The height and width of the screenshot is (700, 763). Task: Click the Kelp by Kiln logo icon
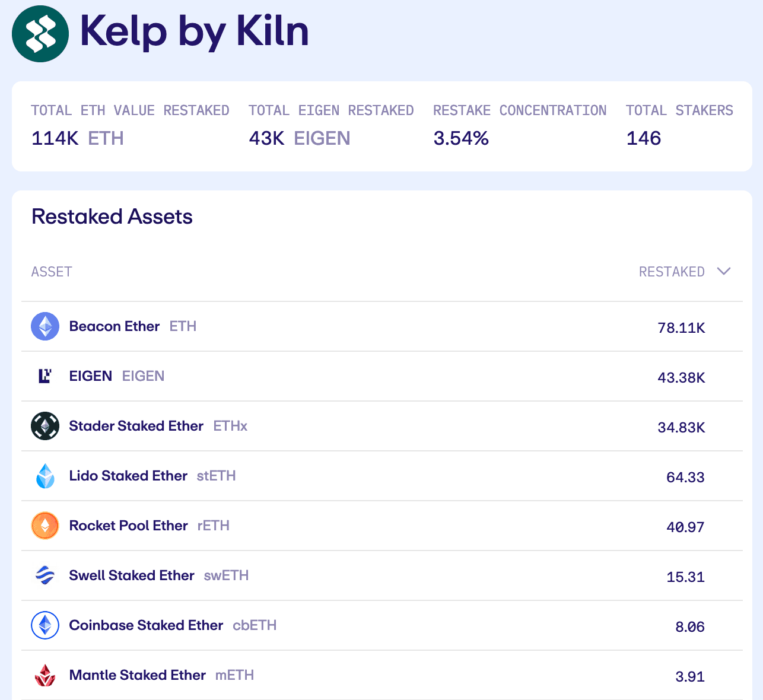point(40,34)
